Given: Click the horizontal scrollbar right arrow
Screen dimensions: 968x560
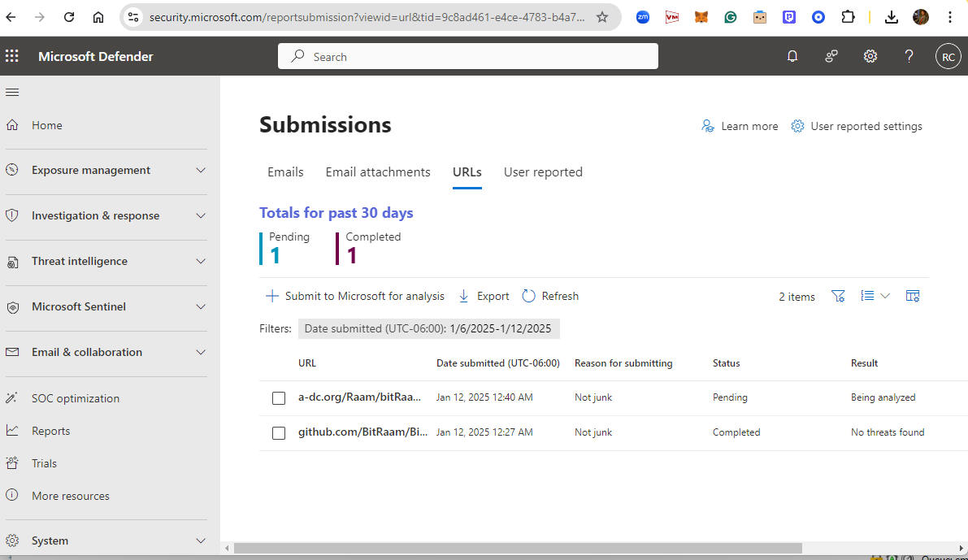Looking at the screenshot, I should click(x=961, y=549).
